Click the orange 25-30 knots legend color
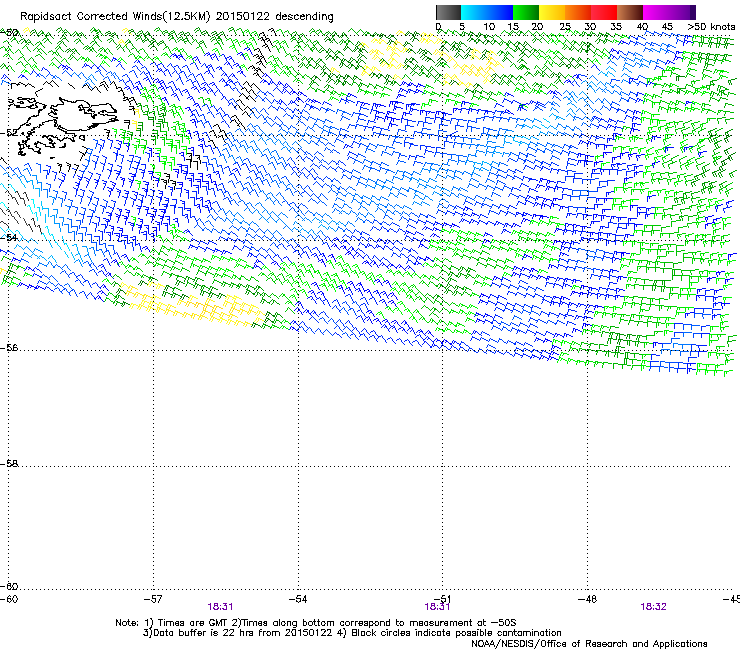The image size is (740, 650). click(578, 12)
